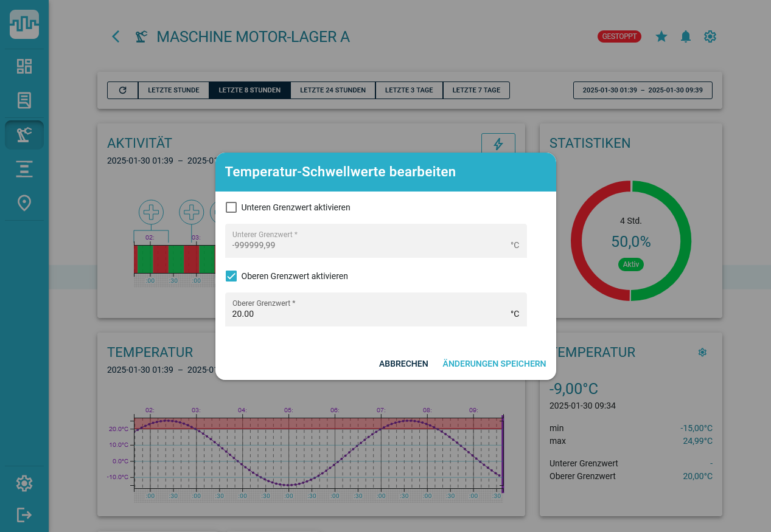This screenshot has width=771, height=532.
Task: Select the 'Letzte 8 Stunden' range
Action: pyautogui.click(x=249, y=90)
